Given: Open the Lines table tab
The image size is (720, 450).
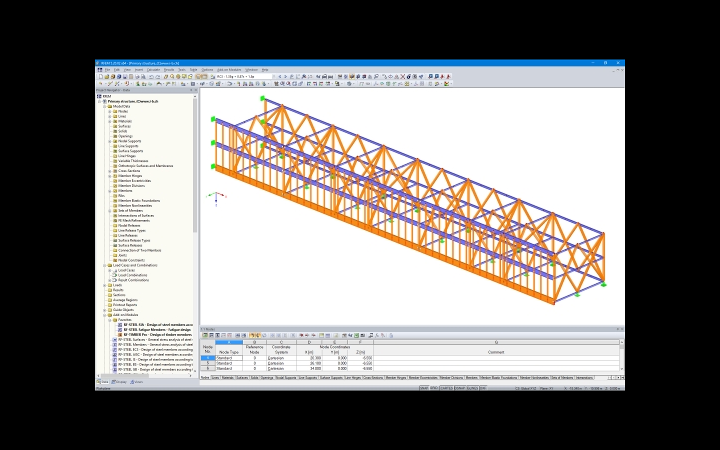Looking at the screenshot, I should (215, 378).
